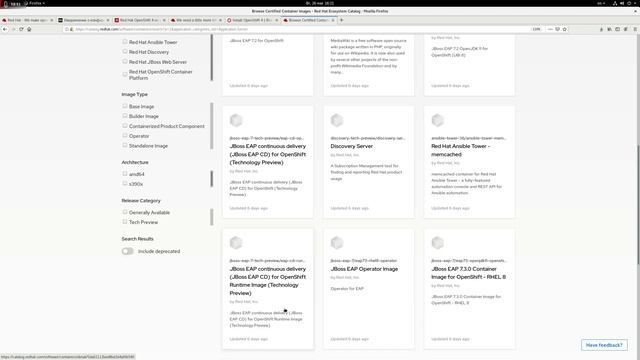Viewport: 640px width, 360px height.
Task: Select the s390x architecture checkbox
Action: [125, 183]
